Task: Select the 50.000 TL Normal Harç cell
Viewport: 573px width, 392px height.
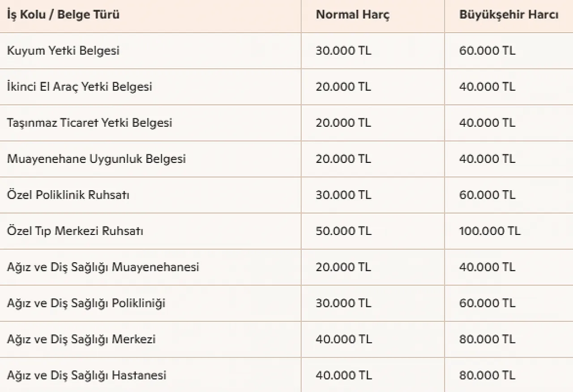Action: 343,231
